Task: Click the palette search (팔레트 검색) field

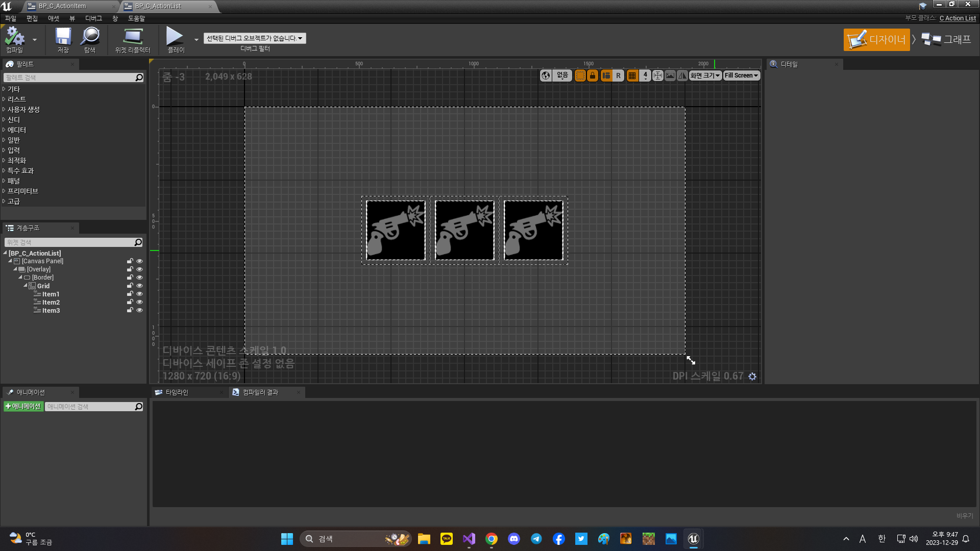Action: tap(69, 78)
